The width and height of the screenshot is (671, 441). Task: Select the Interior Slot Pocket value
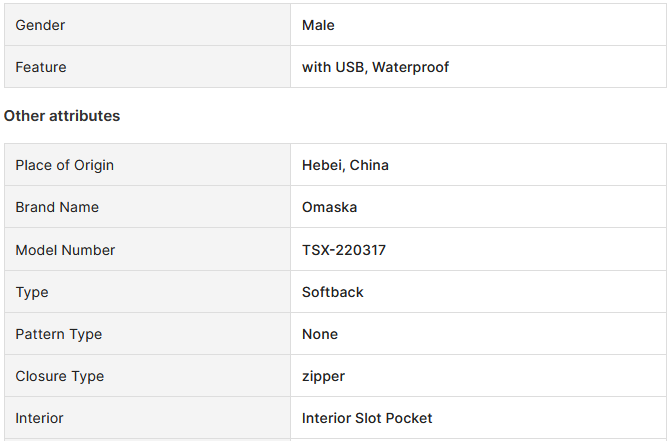click(367, 418)
